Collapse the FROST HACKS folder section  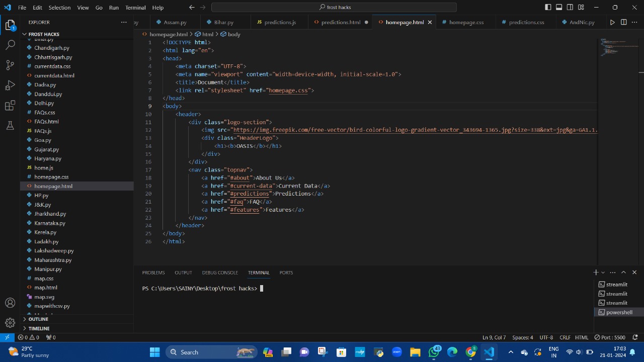tap(44, 34)
